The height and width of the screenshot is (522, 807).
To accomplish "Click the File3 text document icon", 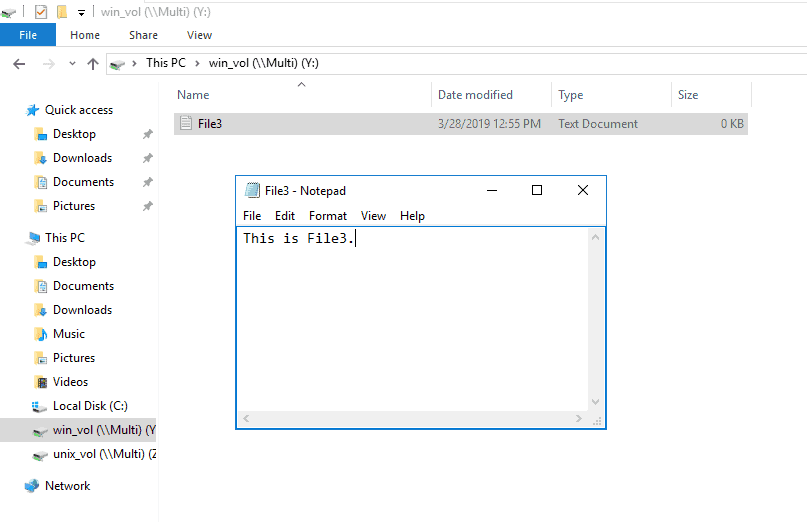I will pyautogui.click(x=185, y=124).
